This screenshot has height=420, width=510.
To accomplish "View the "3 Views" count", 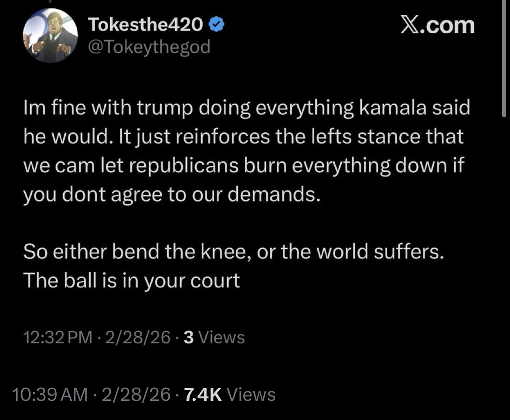I will pos(214,337).
